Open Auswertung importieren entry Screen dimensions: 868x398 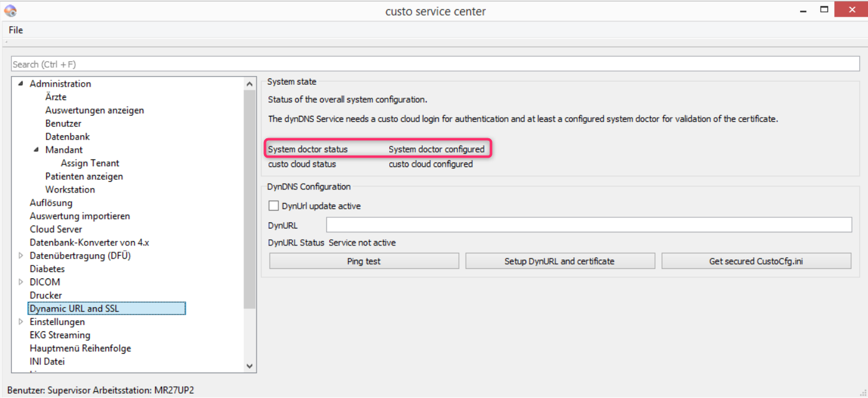point(80,216)
